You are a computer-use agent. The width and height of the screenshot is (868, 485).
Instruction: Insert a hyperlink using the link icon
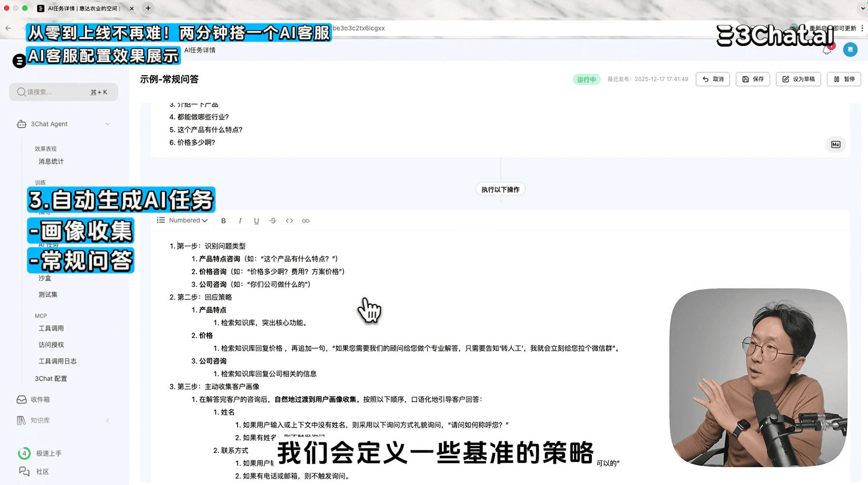point(306,221)
